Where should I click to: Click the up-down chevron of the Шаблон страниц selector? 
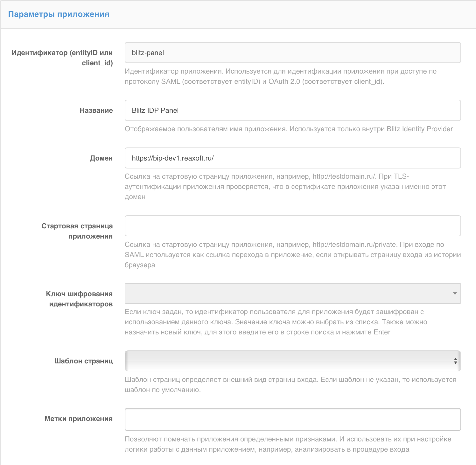coord(456,361)
